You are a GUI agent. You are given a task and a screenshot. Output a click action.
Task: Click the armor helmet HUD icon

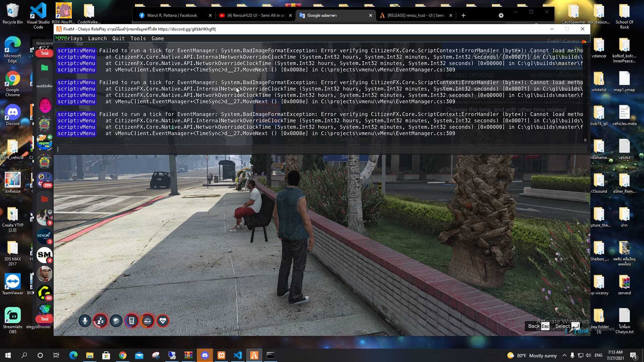(116, 321)
